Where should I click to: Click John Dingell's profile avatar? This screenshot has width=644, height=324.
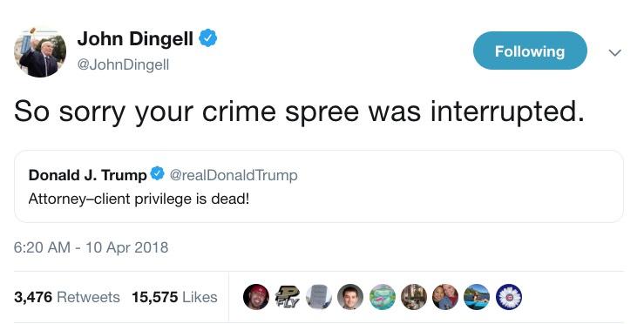tap(40, 51)
